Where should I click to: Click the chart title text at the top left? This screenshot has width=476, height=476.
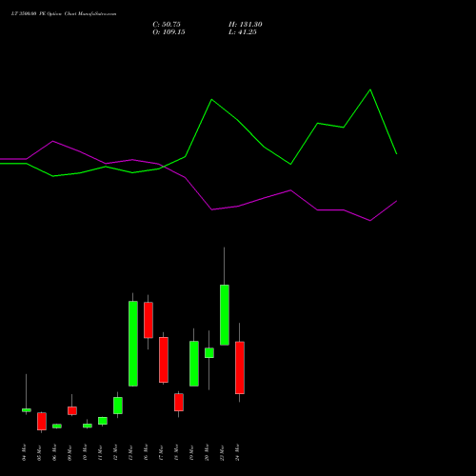64,14
